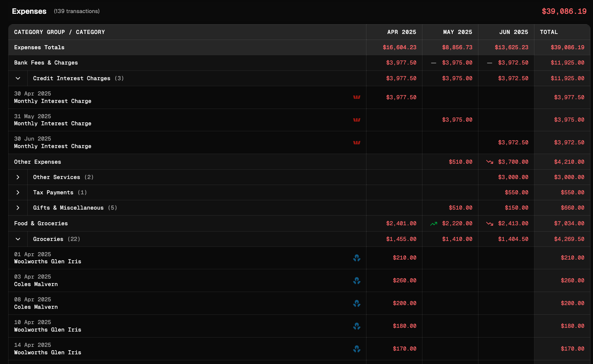Click Westpac bank icon on 30 Apr 2025 interest charge

[x=357, y=97]
